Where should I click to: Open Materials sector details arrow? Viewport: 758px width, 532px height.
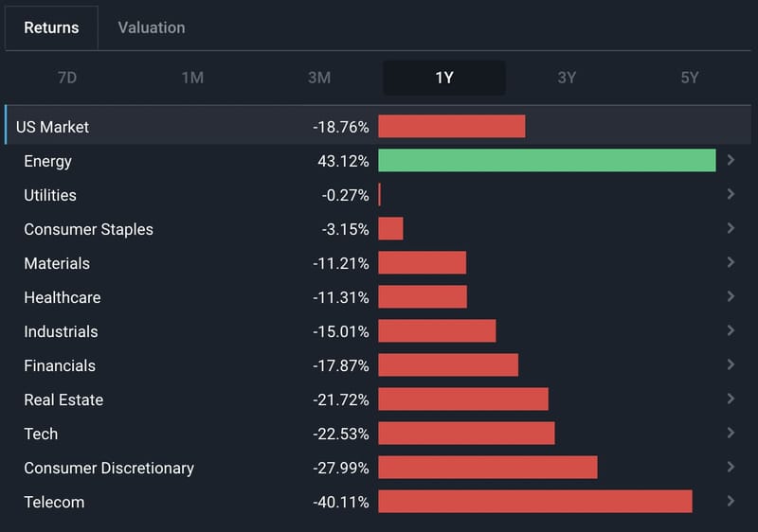coord(731,262)
